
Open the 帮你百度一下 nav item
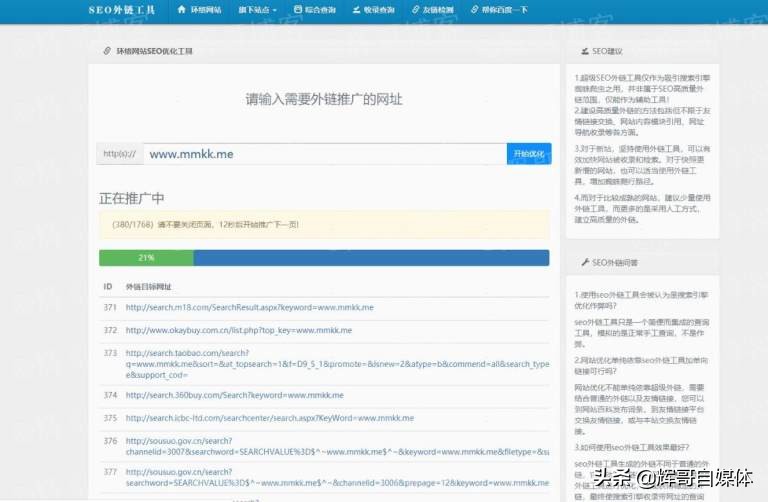(x=499, y=10)
